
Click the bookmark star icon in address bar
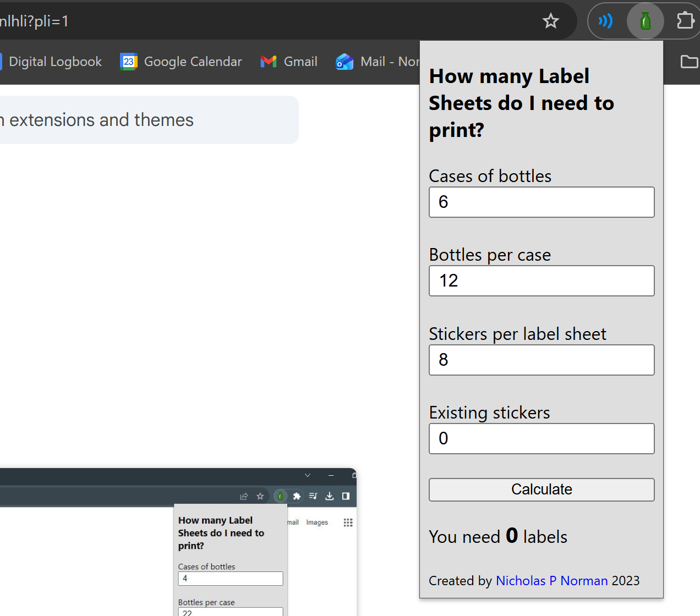tap(550, 21)
